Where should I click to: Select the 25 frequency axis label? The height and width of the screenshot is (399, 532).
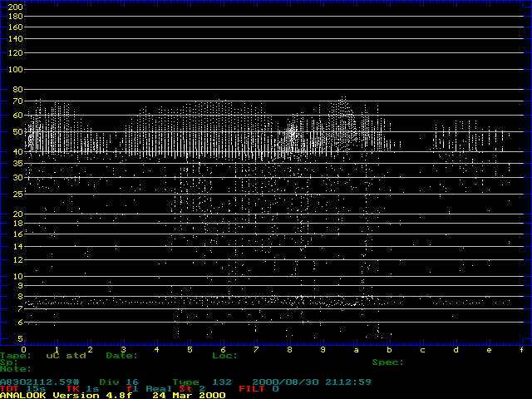pos(18,195)
